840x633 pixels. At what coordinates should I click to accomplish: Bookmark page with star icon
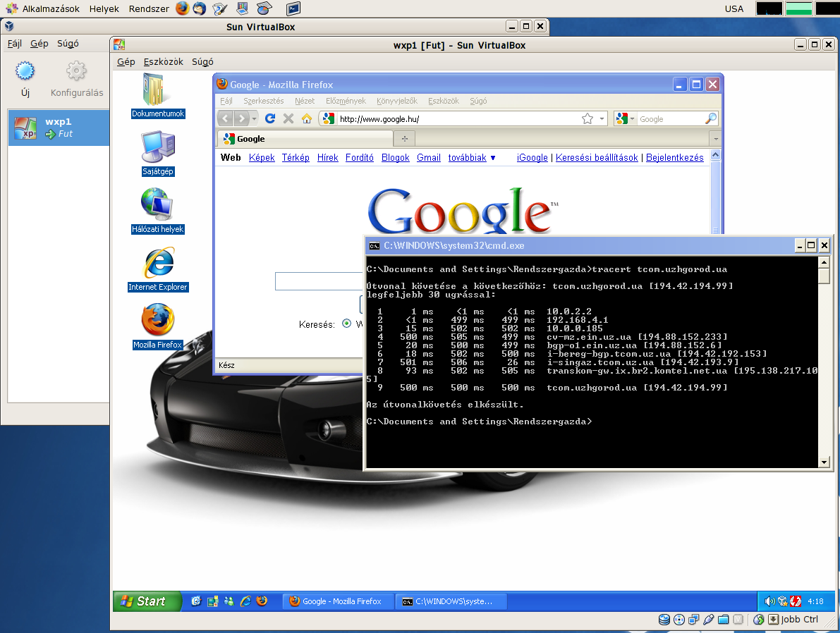click(587, 118)
